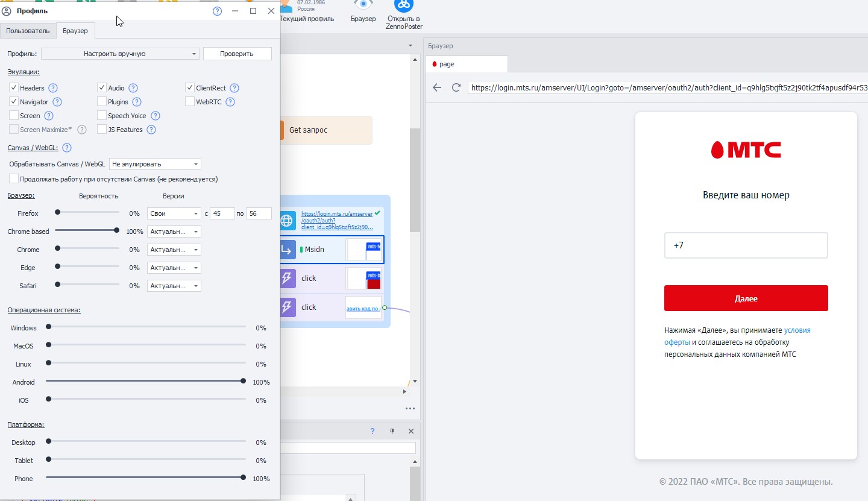Show help for Headers emulation

(53, 88)
